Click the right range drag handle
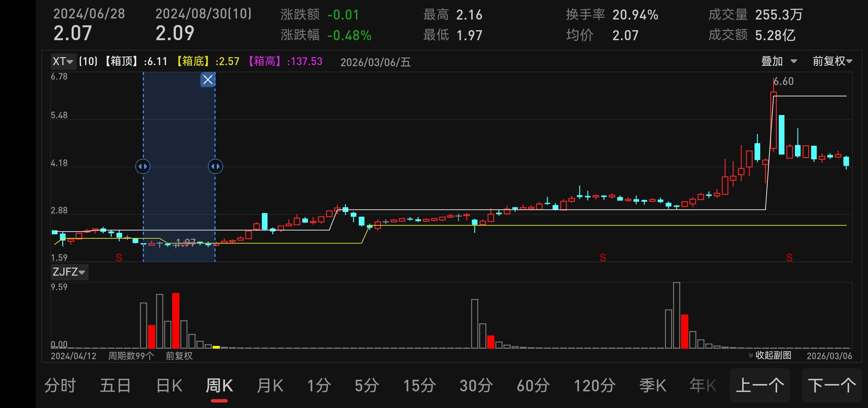 point(216,166)
